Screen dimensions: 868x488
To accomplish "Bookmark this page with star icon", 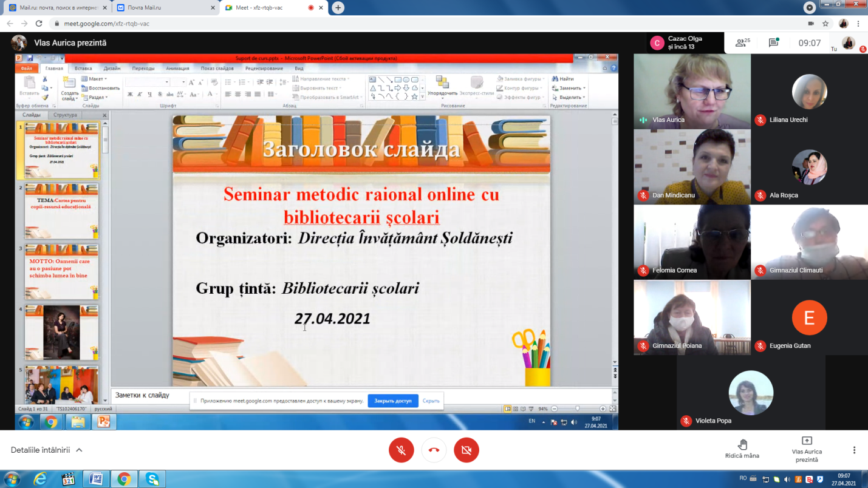I will pyautogui.click(x=825, y=24).
